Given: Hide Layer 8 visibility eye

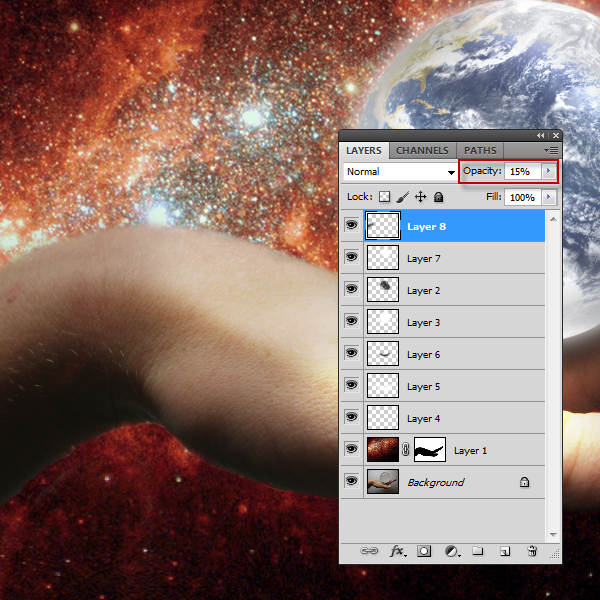Looking at the screenshot, I should click(351, 225).
